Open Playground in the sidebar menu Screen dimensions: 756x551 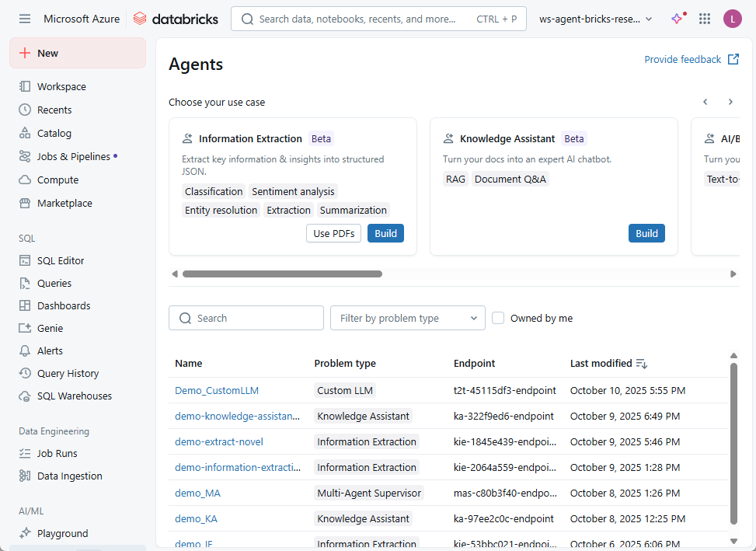[62, 533]
